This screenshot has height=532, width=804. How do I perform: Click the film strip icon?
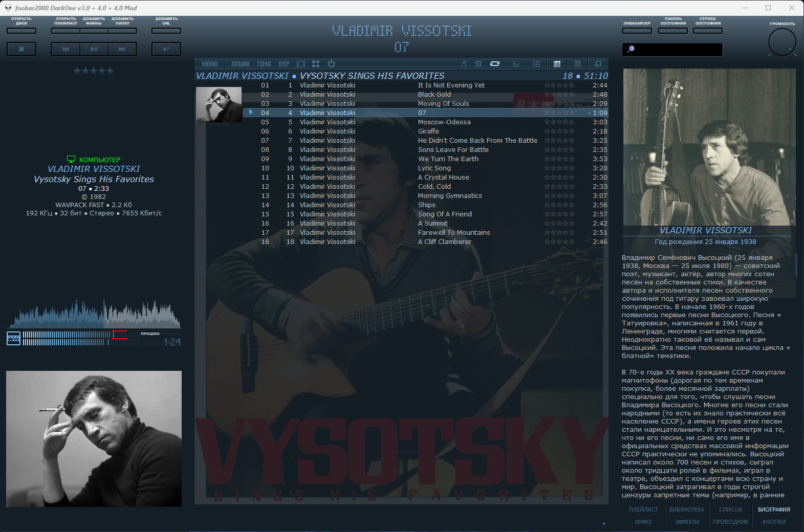click(x=301, y=64)
